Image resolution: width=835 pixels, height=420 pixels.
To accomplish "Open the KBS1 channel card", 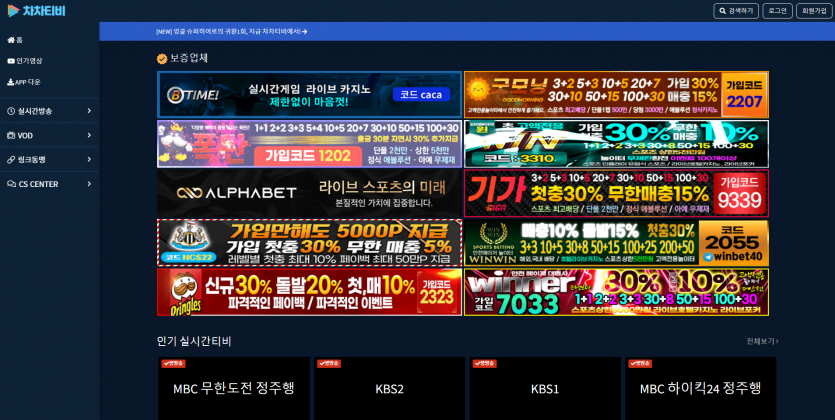I will pyautogui.click(x=545, y=389).
